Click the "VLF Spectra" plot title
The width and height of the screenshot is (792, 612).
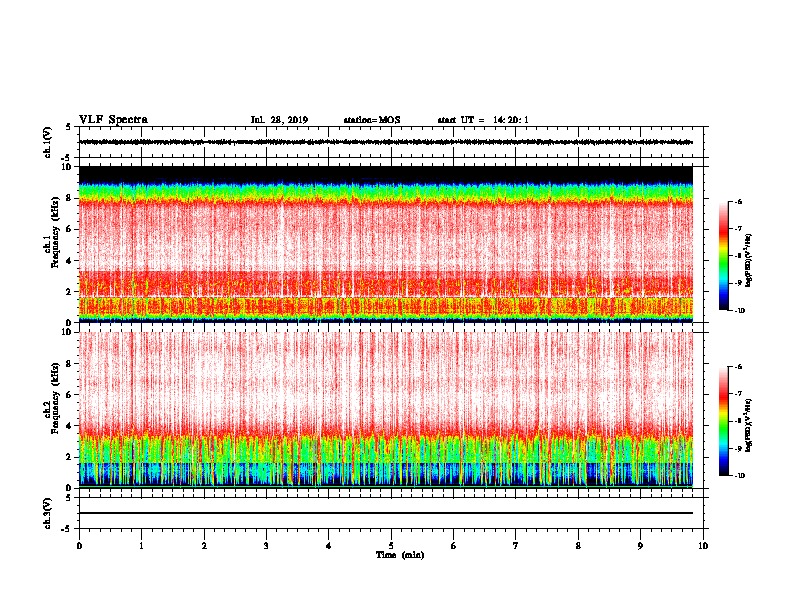113,120
